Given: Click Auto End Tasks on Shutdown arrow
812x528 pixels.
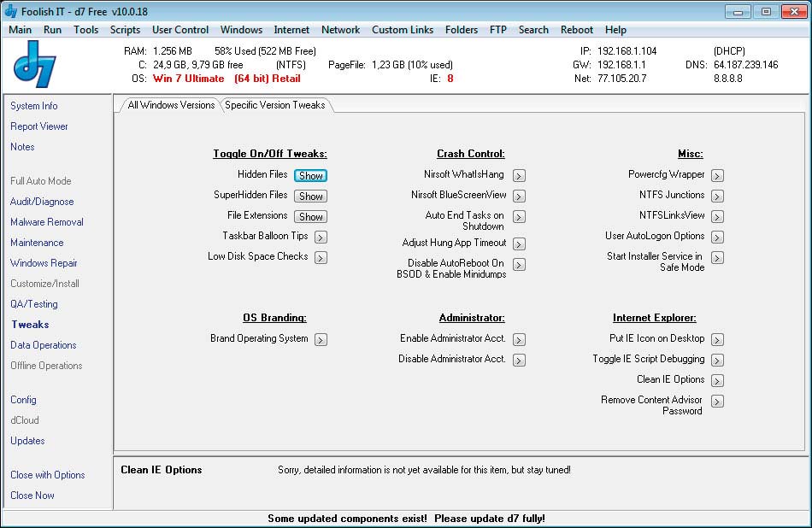Looking at the screenshot, I should coord(519,216).
